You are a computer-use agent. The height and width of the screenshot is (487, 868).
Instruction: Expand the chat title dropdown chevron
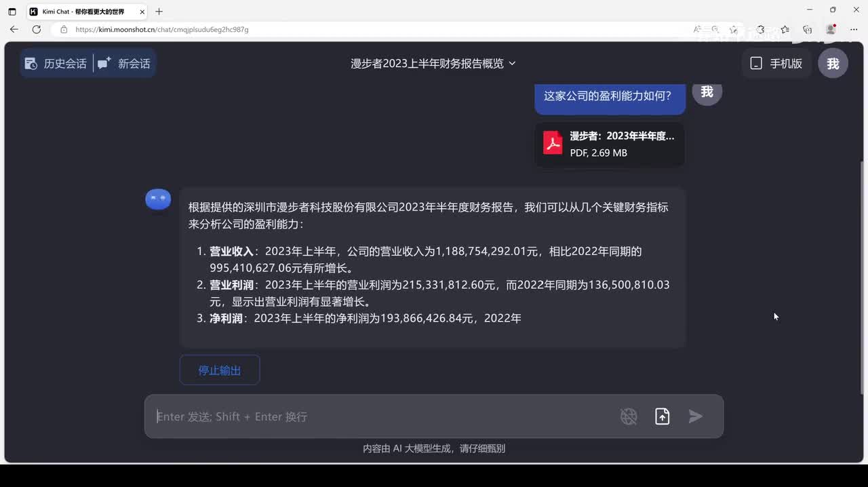pyautogui.click(x=512, y=63)
